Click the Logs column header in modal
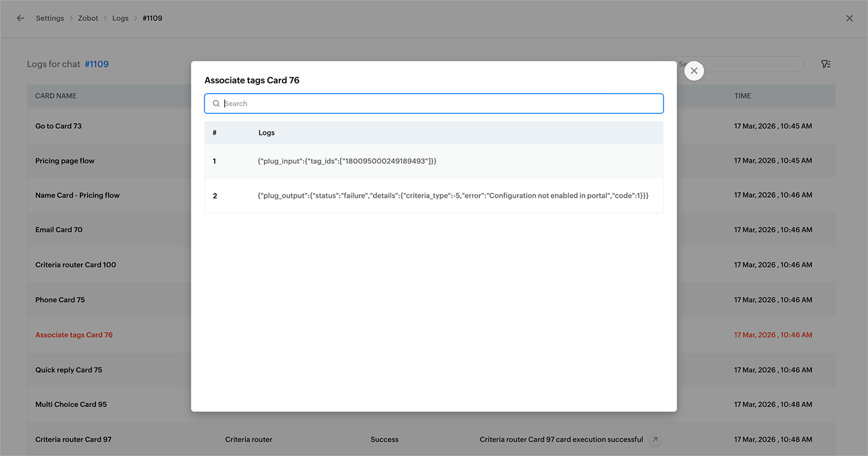Viewport: 868px width, 456px height. click(x=266, y=133)
